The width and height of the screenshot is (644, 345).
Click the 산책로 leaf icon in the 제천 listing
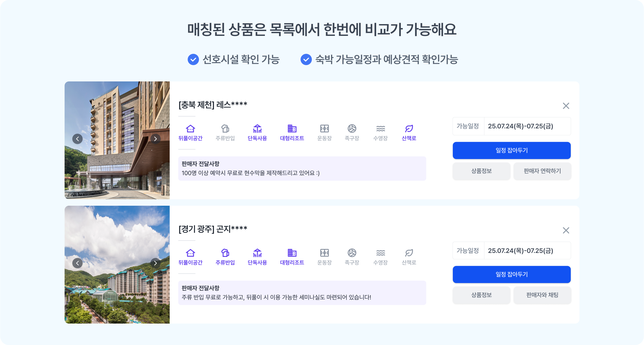(409, 129)
